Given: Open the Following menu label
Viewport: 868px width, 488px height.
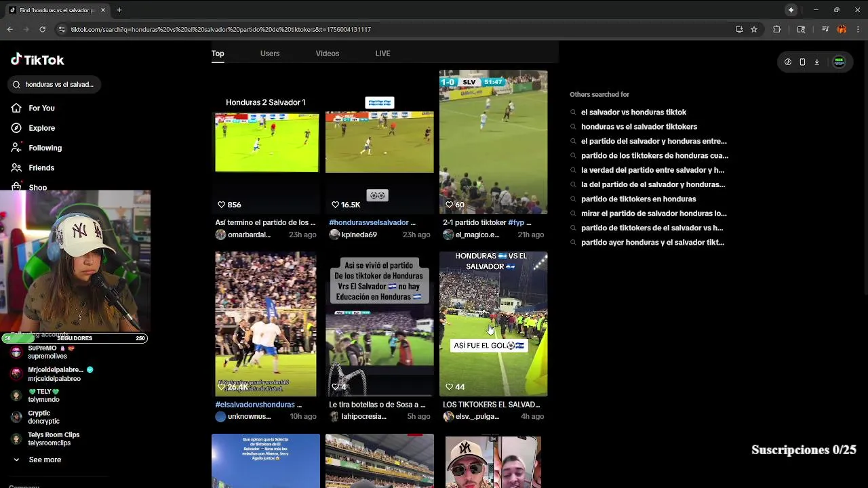Looking at the screenshot, I should [x=45, y=148].
